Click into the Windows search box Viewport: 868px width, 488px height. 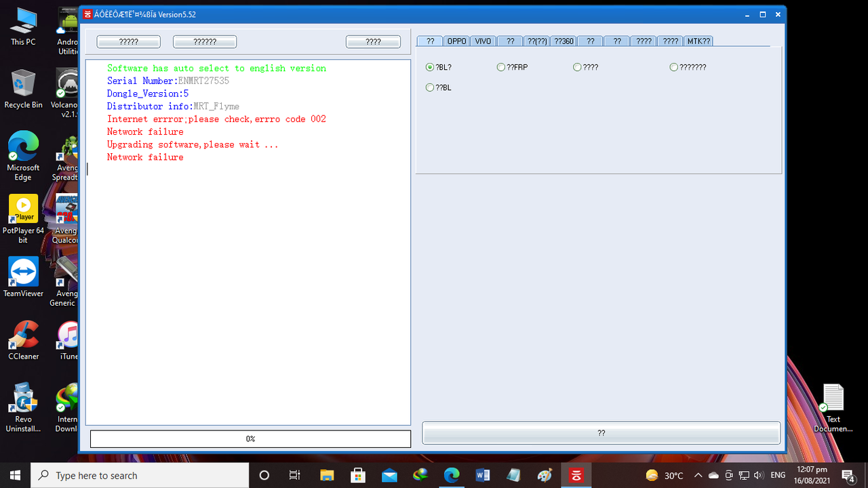click(x=140, y=475)
